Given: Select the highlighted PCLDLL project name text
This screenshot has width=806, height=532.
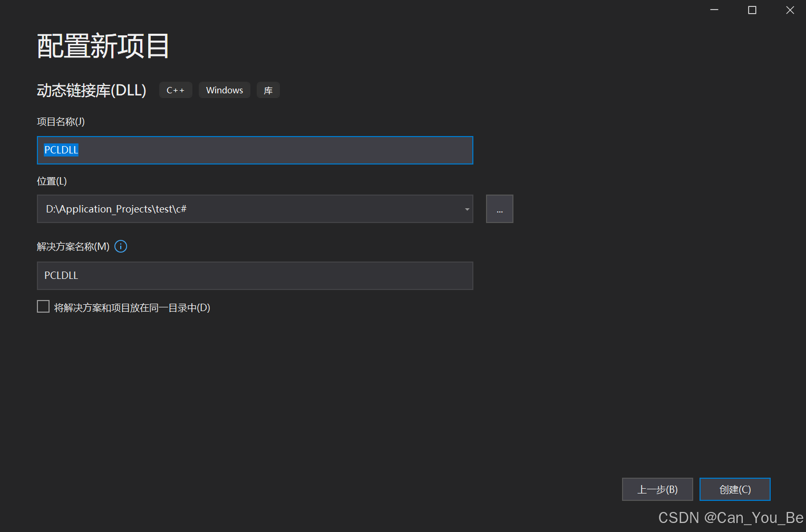Looking at the screenshot, I should (61, 150).
